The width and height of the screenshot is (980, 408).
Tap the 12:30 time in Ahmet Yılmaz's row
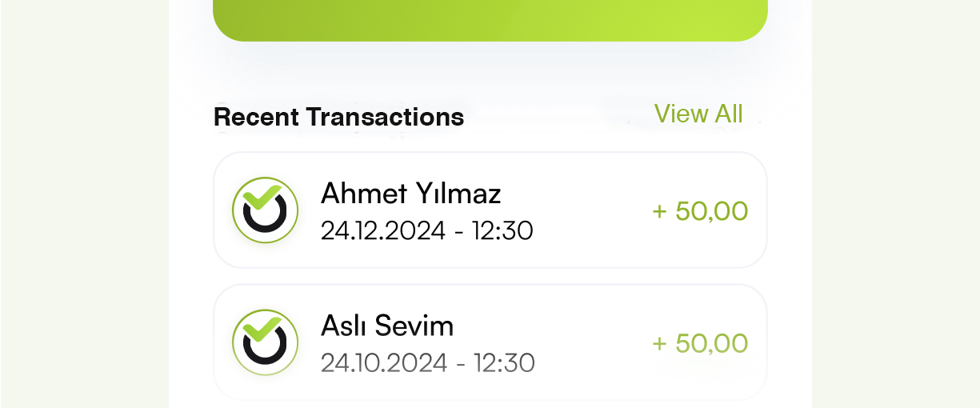coord(502,231)
